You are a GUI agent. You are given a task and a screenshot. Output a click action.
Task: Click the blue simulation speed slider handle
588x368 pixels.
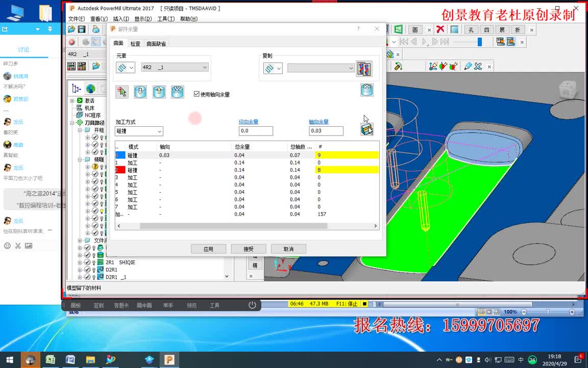pyautogui.click(x=479, y=42)
